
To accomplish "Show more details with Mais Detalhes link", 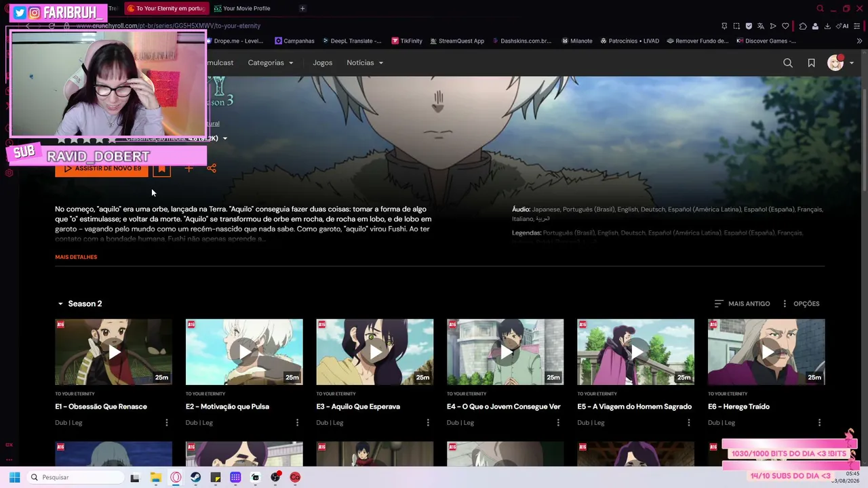I will [76, 257].
